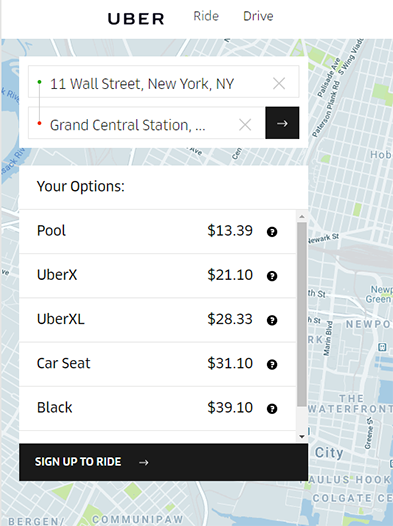The image size is (393, 526).
Task: Open the Black fare info icon
Action: pos(272,409)
